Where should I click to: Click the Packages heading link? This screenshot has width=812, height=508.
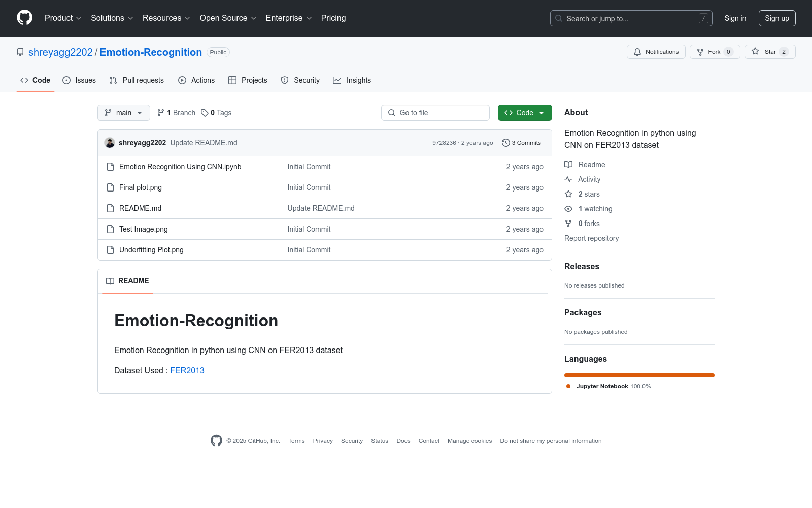click(x=583, y=313)
